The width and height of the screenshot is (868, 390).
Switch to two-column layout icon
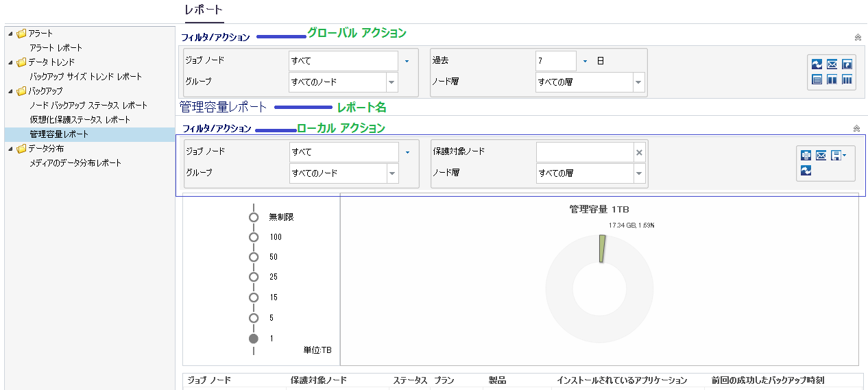[x=832, y=80]
